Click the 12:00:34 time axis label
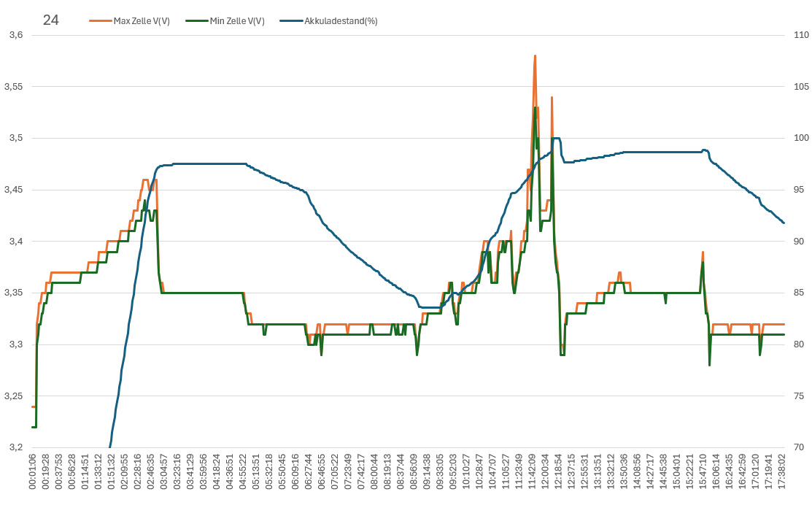 [x=545, y=473]
